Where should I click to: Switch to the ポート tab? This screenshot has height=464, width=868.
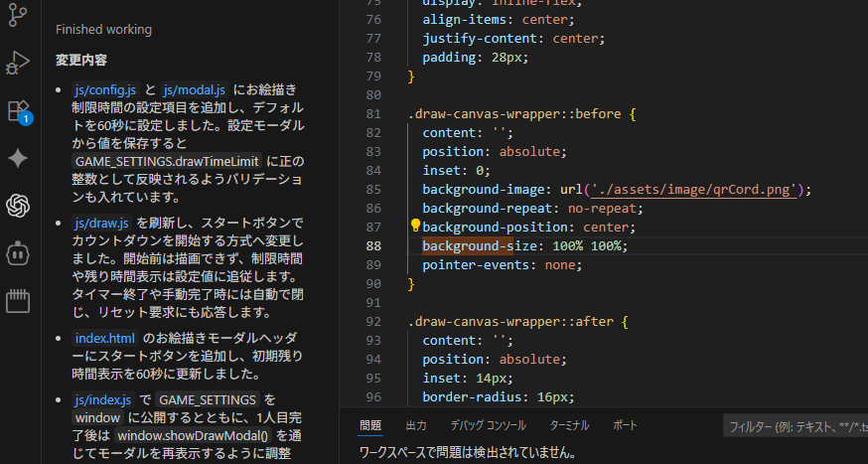[626, 425]
